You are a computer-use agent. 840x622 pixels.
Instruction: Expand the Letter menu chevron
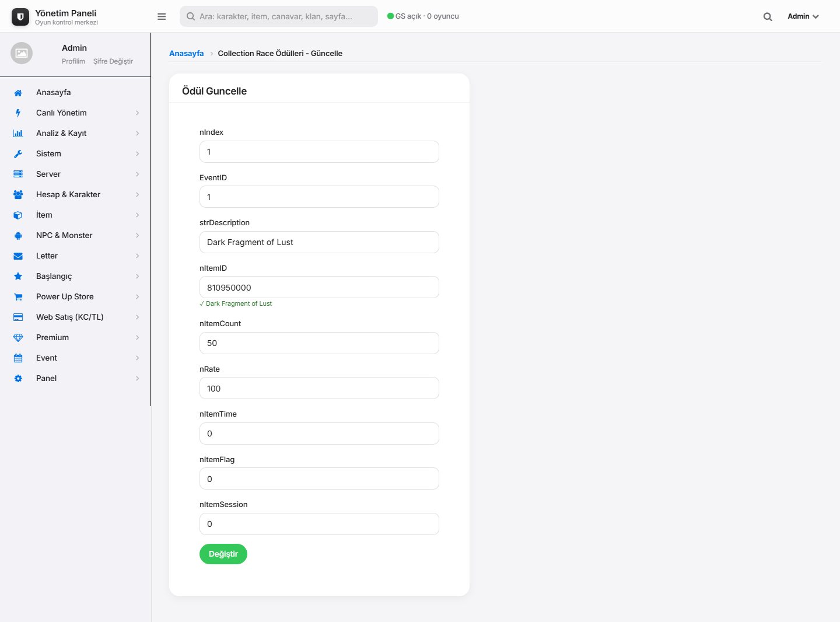(138, 256)
